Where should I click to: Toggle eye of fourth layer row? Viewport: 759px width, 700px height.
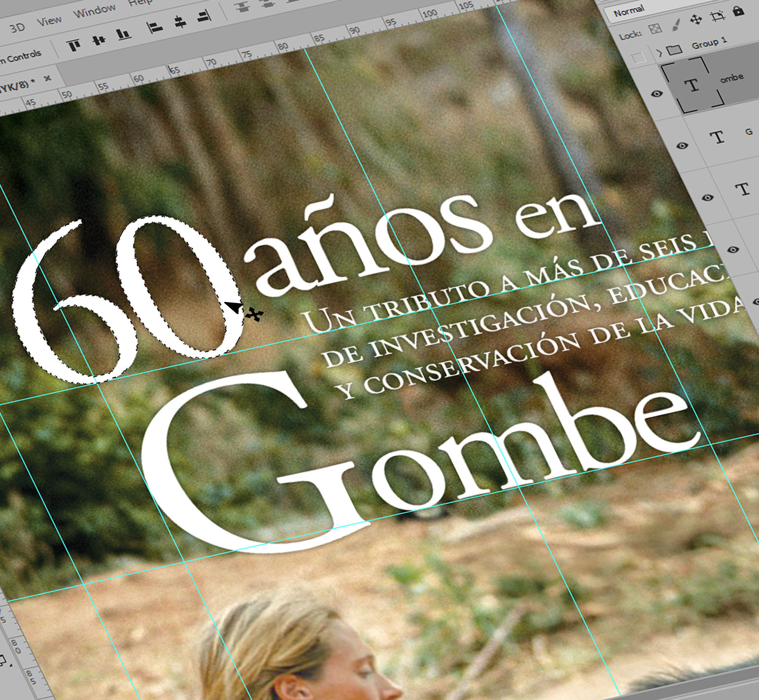tap(733, 250)
